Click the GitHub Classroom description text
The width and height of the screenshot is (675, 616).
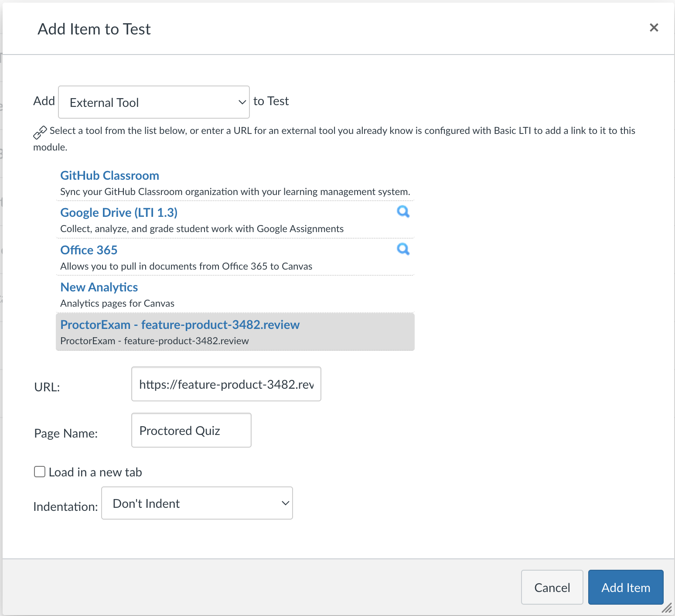[x=235, y=192]
